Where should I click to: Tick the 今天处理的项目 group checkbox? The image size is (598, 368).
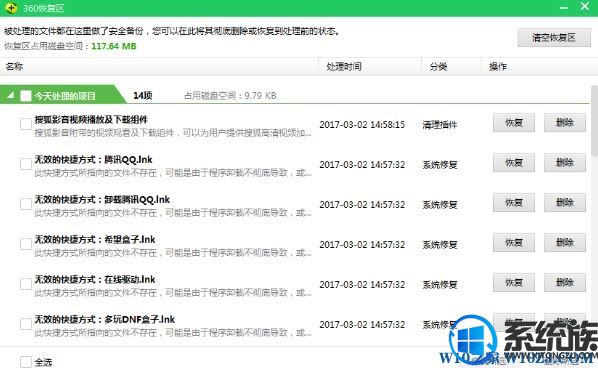pos(26,96)
